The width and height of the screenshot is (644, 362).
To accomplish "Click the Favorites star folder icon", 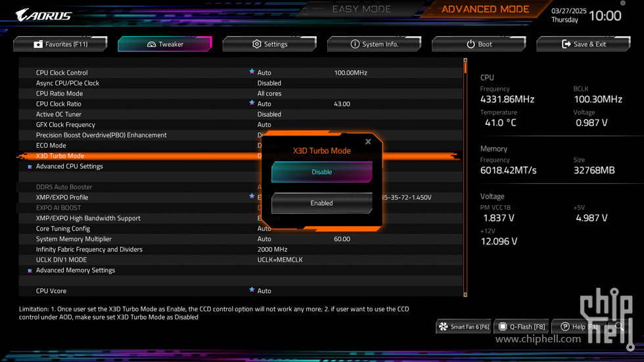I will (x=38, y=44).
